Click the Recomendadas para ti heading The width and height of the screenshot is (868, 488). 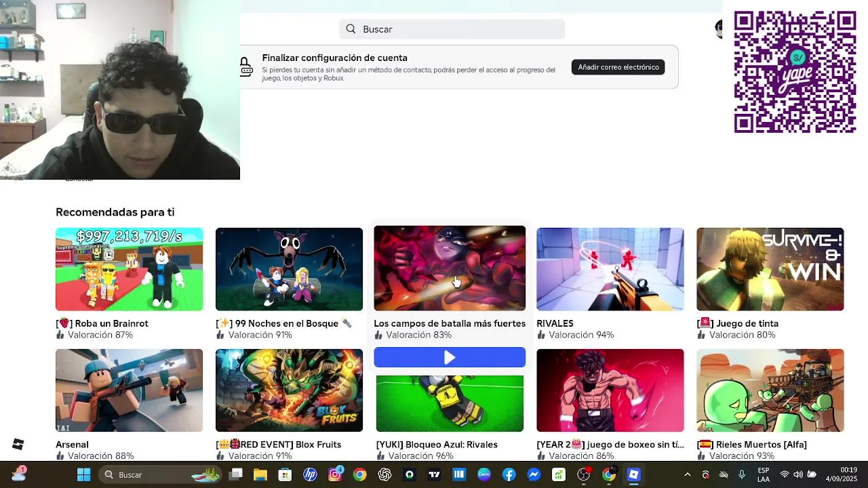point(115,212)
